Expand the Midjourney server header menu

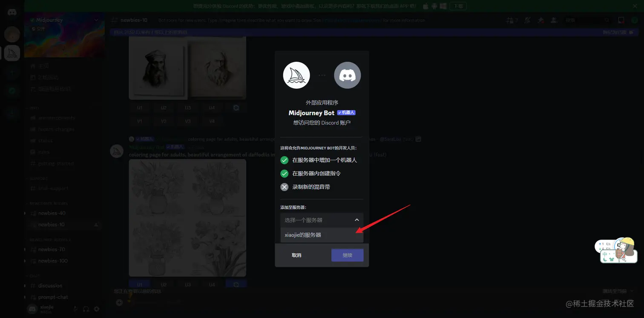point(96,20)
